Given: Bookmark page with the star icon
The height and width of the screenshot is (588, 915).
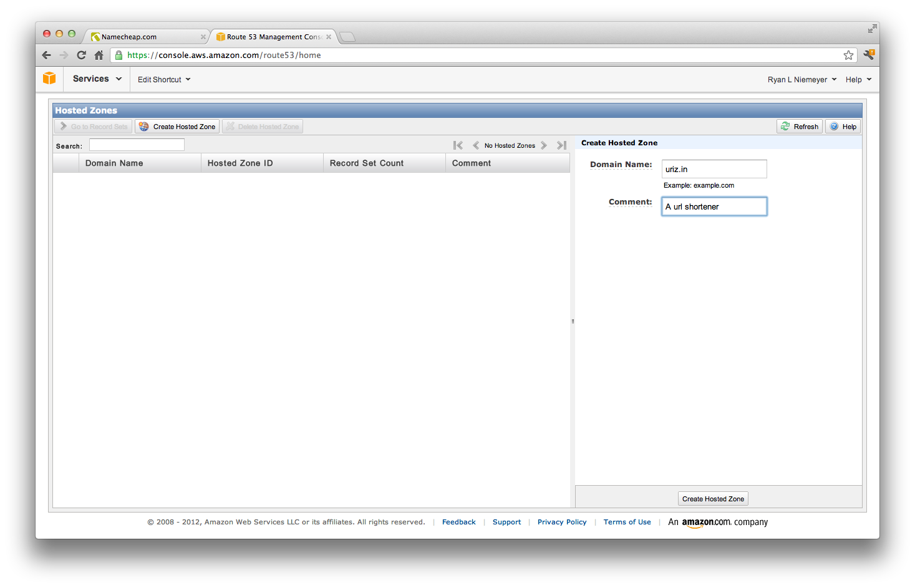Looking at the screenshot, I should click(848, 55).
